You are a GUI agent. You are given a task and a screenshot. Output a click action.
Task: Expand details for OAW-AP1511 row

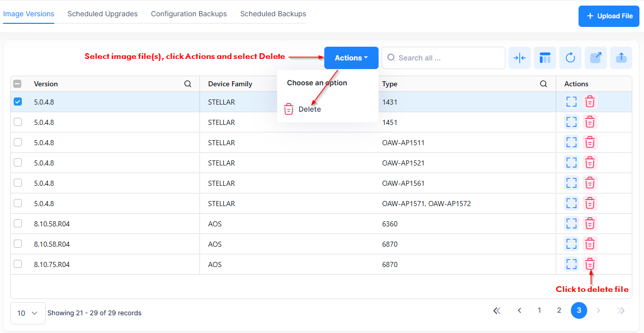pyautogui.click(x=571, y=142)
